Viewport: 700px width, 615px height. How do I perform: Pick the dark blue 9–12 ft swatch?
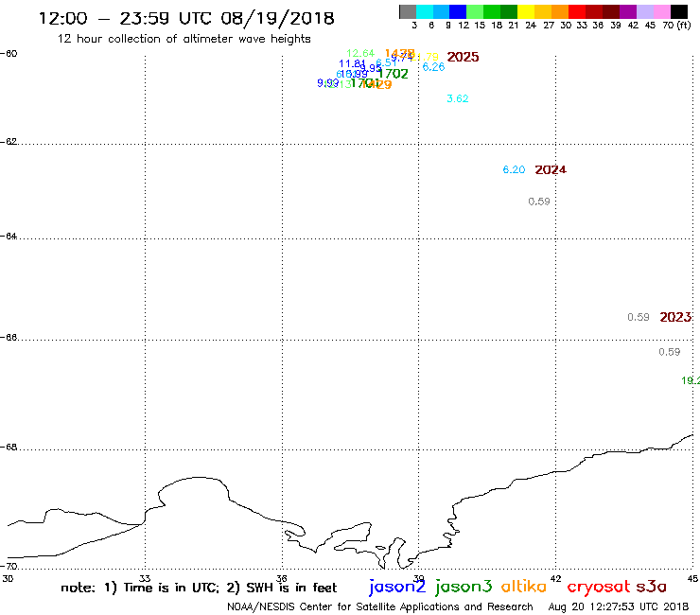pos(459,11)
